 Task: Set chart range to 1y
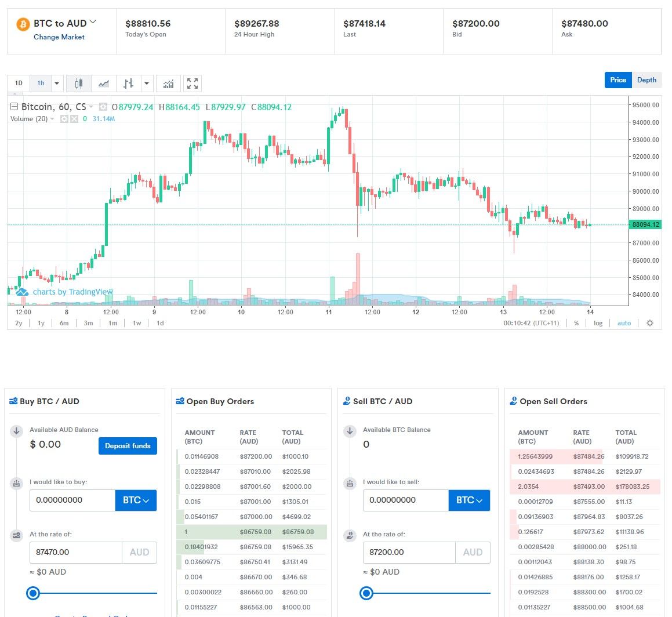41,324
